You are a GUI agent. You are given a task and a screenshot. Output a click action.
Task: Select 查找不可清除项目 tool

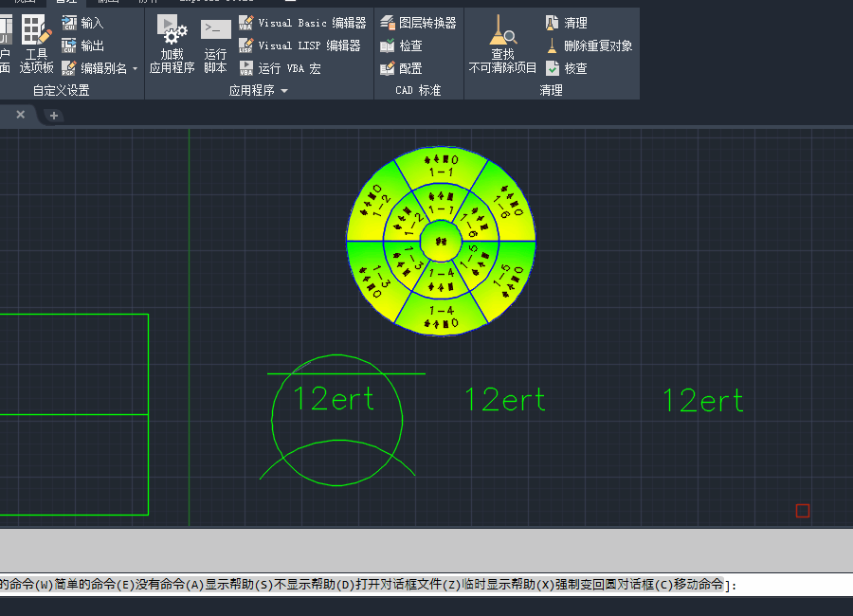coord(502,45)
